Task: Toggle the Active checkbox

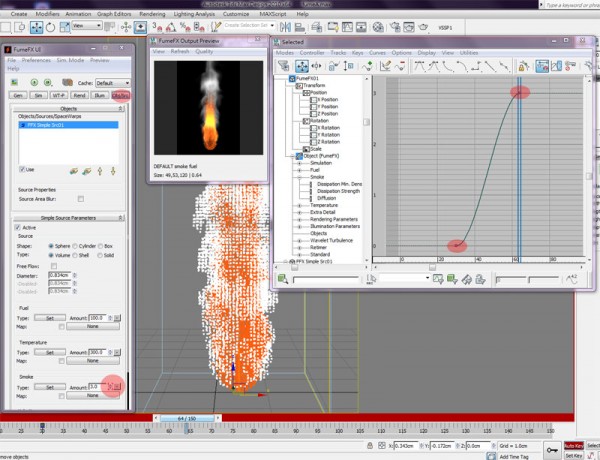Action: point(18,227)
